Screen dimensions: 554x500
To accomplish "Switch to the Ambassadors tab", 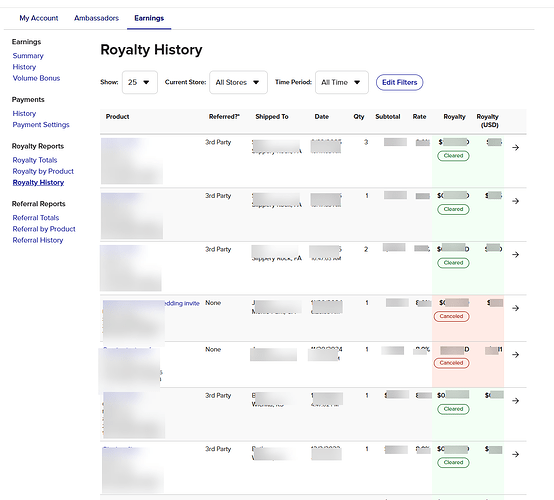I will [96, 18].
